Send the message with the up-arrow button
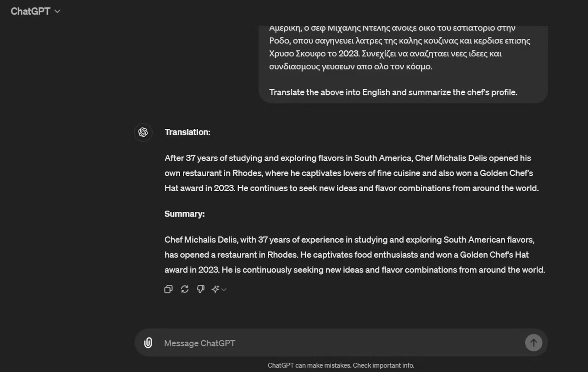This screenshot has height=372, width=588. pos(534,343)
